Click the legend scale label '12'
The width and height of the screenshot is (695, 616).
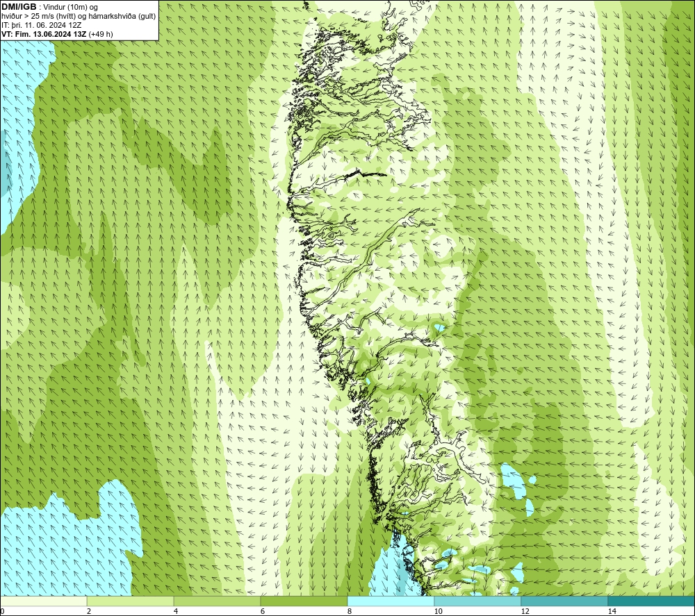[525, 612]
